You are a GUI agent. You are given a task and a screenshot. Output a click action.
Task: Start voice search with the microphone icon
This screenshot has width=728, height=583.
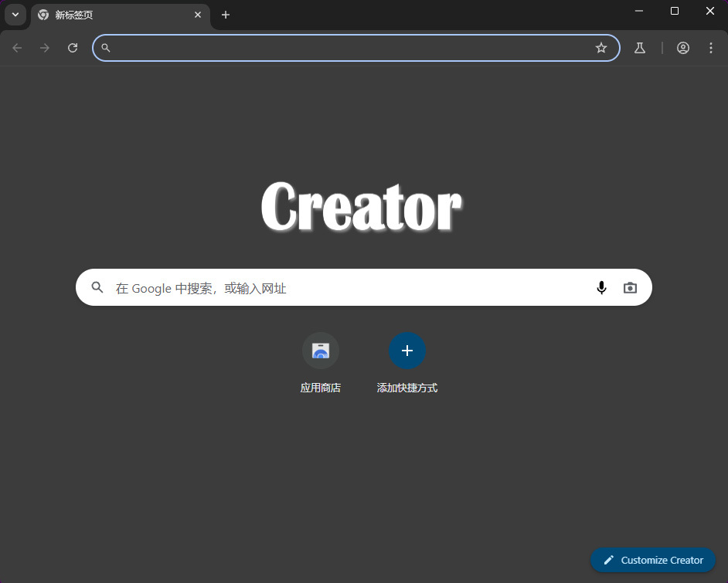(601, 287)
